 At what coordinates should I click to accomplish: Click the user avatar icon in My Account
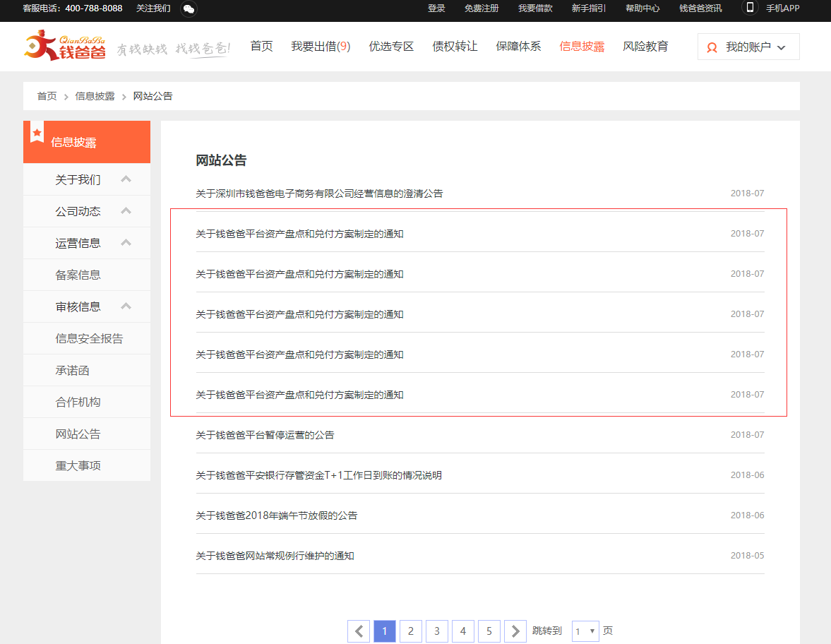712,48
